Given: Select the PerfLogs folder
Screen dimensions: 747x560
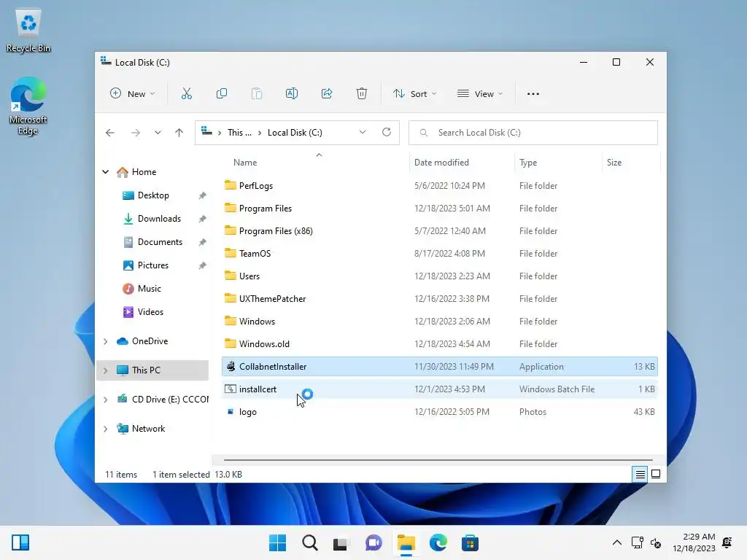Looking at the screenshot, I should point(439,186).
